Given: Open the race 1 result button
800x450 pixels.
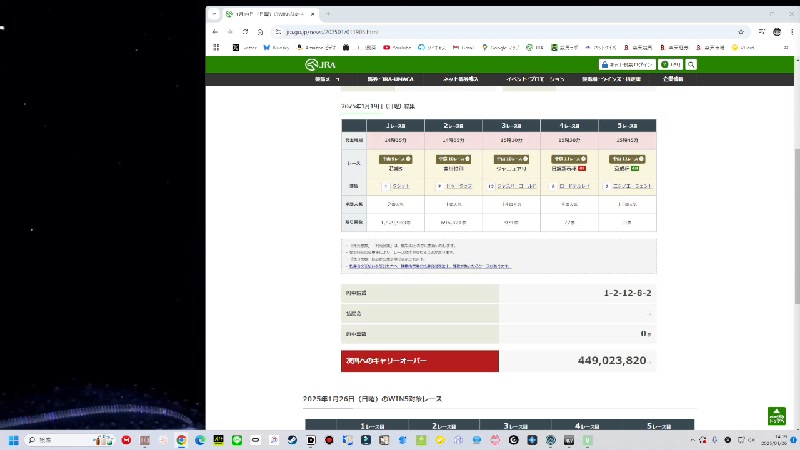Looking at the screenshot, I should click(x=398, y=159).
